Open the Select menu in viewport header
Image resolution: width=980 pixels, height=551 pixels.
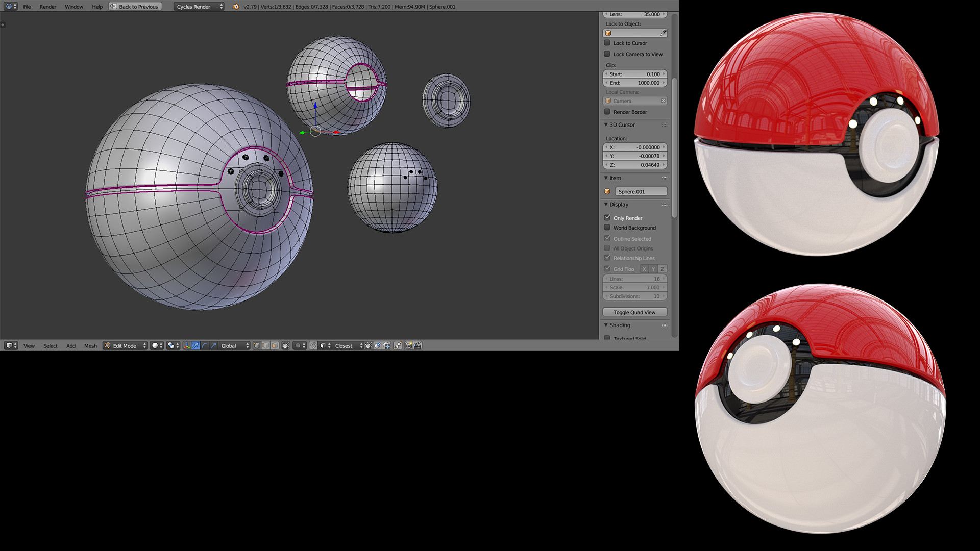point(51,346)
